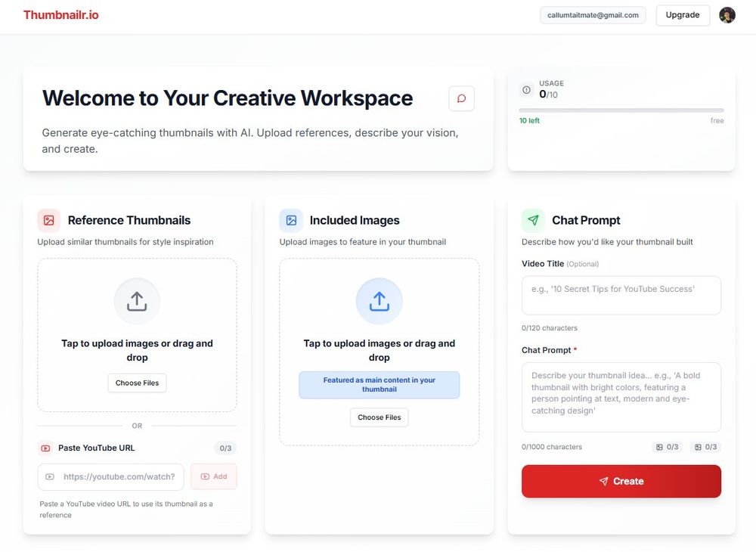Click the Reference Thumbnails panel image icon

(x=48, y=220)
